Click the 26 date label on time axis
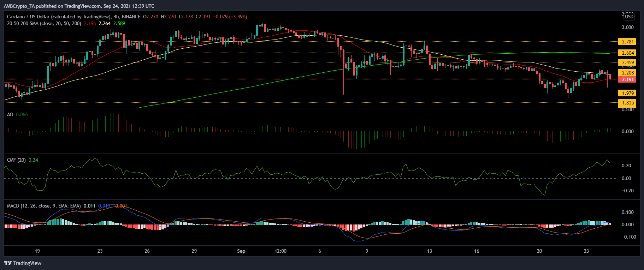 pos(147,251)
